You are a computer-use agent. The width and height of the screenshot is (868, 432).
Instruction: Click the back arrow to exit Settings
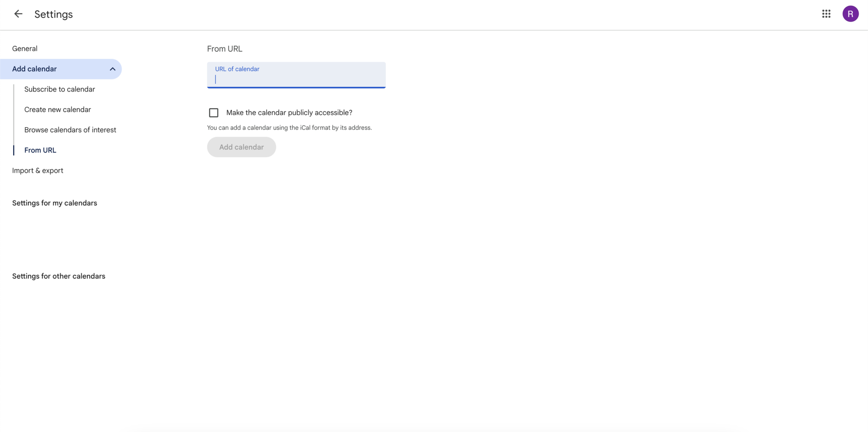click(18, 14)
